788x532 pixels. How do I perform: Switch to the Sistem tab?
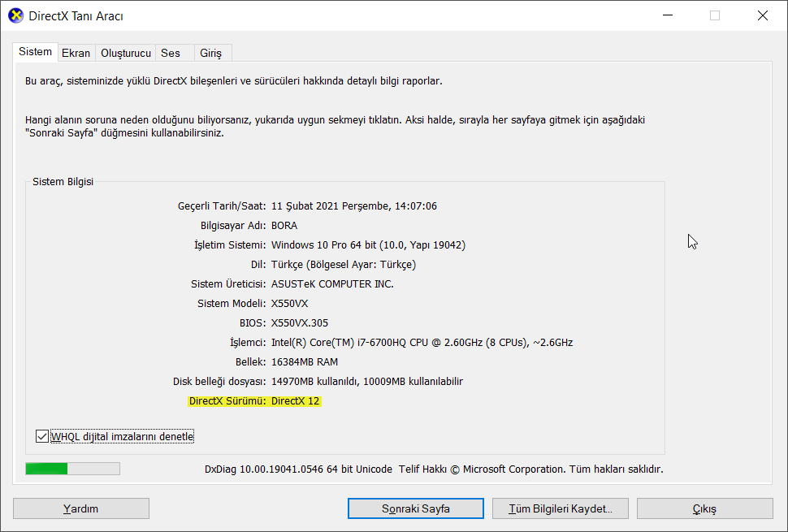(x=35, y=52)
